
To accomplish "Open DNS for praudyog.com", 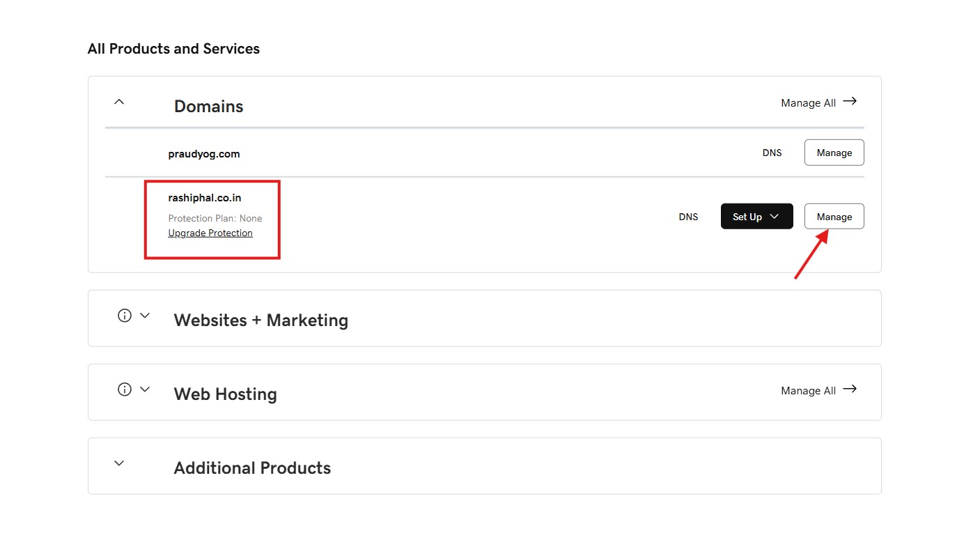I will pos(772,153).
